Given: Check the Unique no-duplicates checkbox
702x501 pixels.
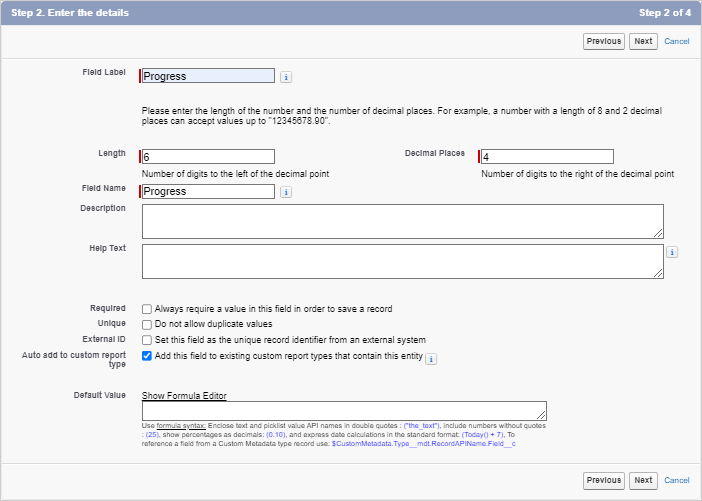Looking at the screenshot, I should 147,324.
